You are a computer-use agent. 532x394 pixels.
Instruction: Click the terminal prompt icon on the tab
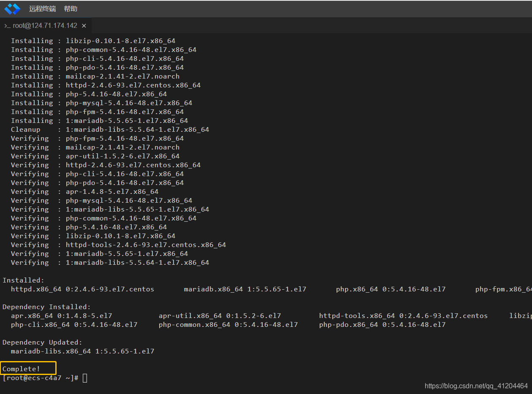[x=7, y=26]
